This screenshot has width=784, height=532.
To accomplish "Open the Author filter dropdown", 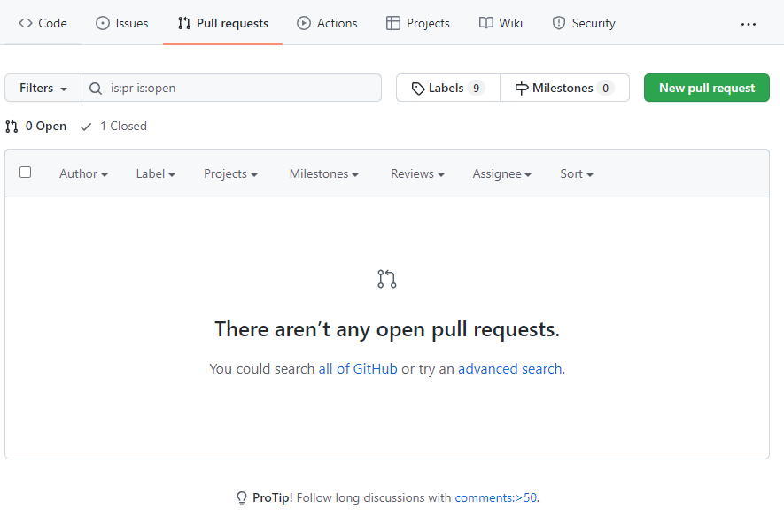I will [83, 174].
